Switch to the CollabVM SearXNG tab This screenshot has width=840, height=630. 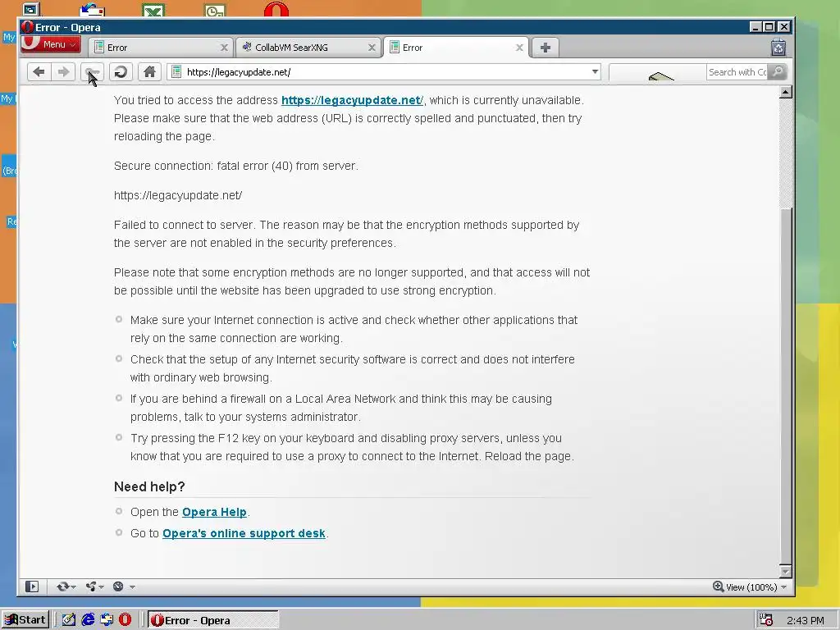(308, 48)
